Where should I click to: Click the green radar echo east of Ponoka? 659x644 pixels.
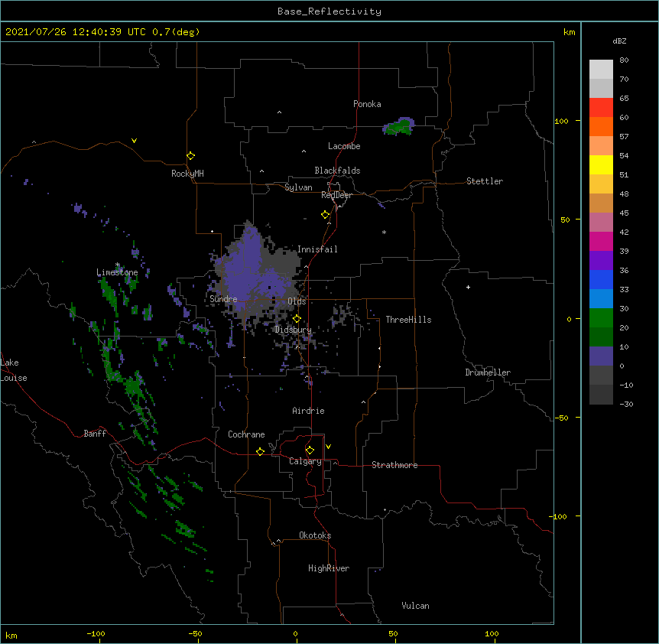(x=398, y=126)
